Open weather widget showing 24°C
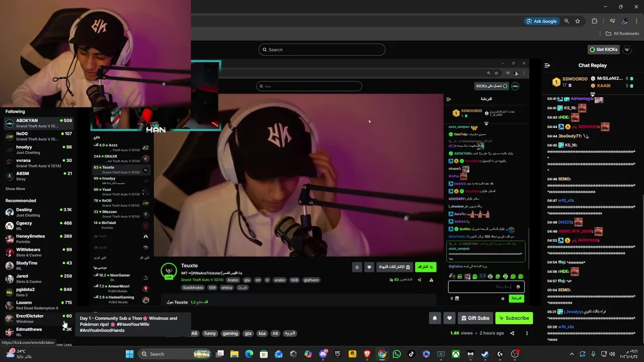The width and height of the screenshot is (644, 362). tap(18, 354)
